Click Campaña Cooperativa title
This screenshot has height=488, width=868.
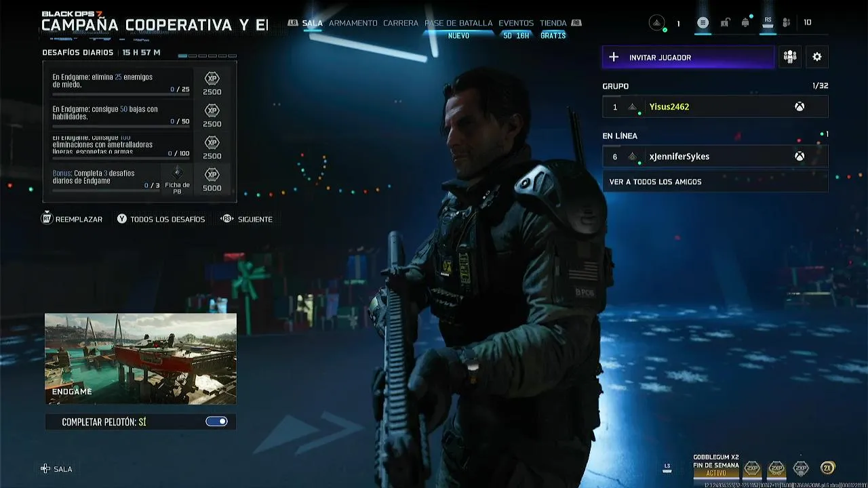point(155,25)
